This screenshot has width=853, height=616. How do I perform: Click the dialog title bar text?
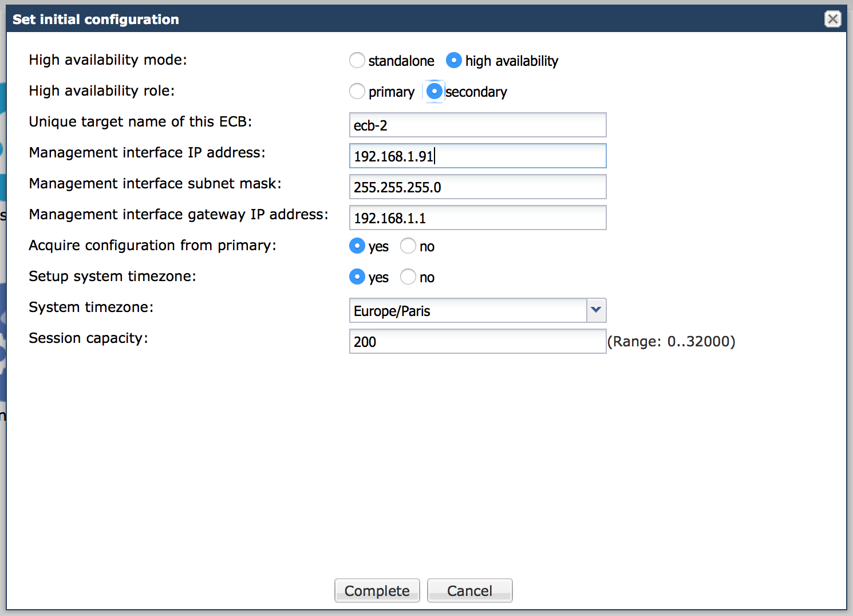[x=96, y=19]
